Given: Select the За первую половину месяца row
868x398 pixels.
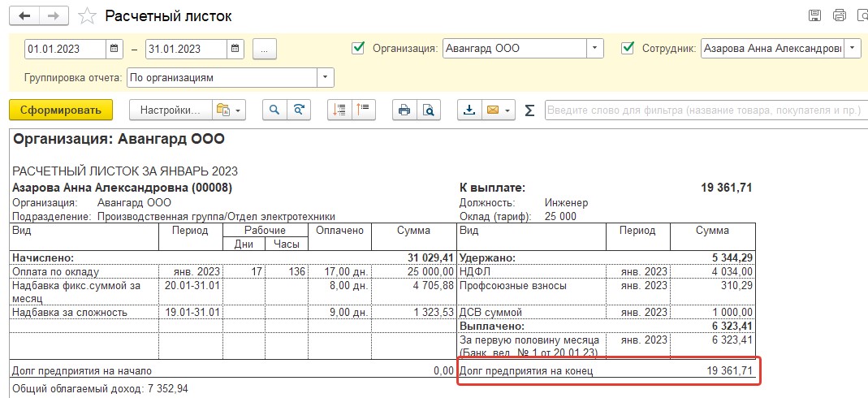Looking at the screenshot, I should point(607,345).
